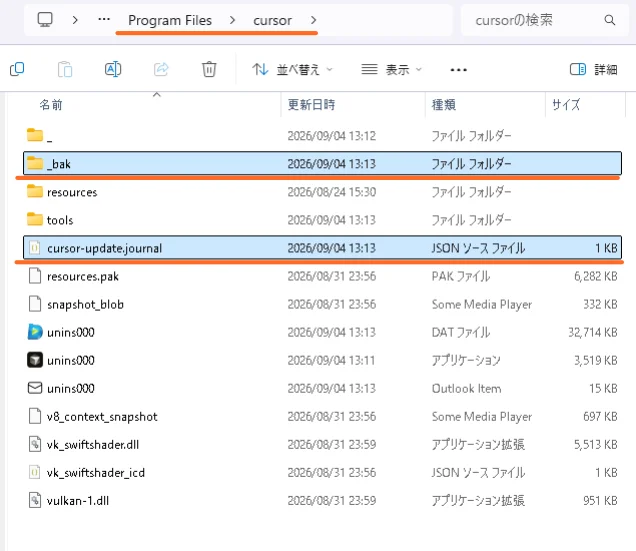Click type Some Media Player of snapshot_blob

click(x=481, y=304)
